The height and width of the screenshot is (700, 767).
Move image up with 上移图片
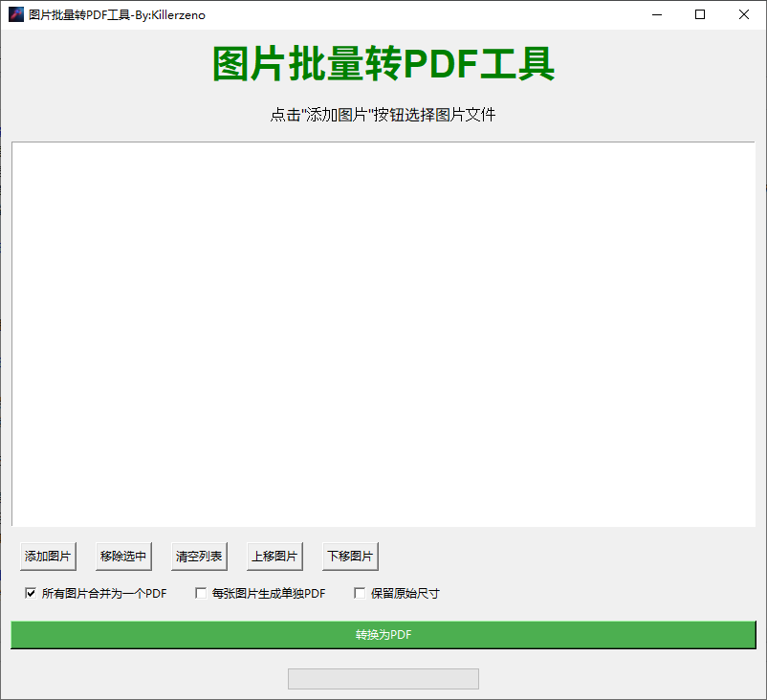pos(274,557)
